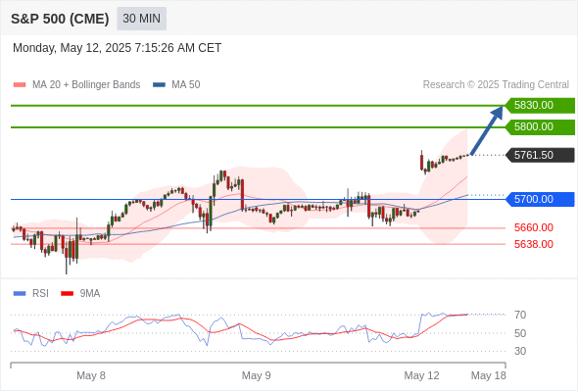Click the RSI 30 axis label
This screenshot has height=392, width=578.
pos(520,351)
